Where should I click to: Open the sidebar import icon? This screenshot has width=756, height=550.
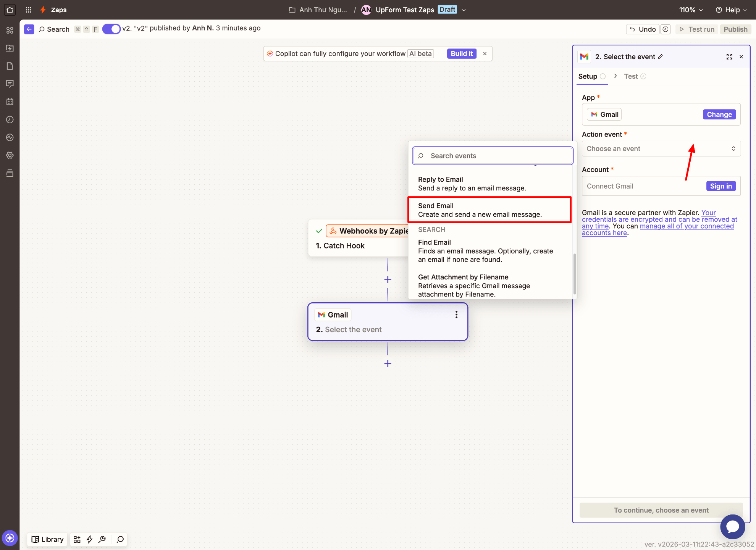[x=10, y=48]
